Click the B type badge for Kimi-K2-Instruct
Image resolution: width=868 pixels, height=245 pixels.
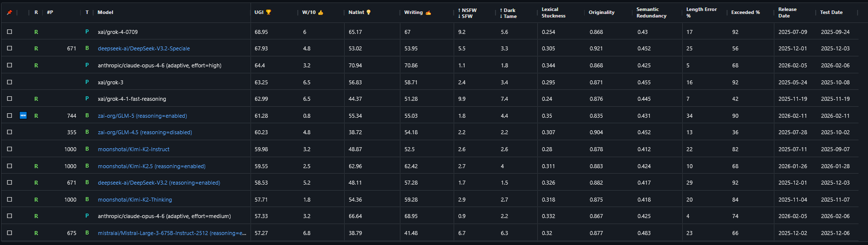tap(87, 149)
